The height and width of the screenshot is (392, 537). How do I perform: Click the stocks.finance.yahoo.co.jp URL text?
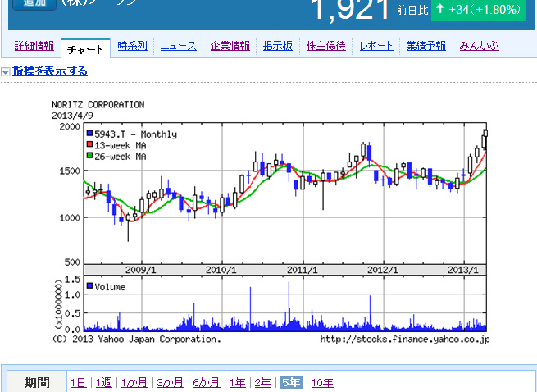click(x=405, y=340)
